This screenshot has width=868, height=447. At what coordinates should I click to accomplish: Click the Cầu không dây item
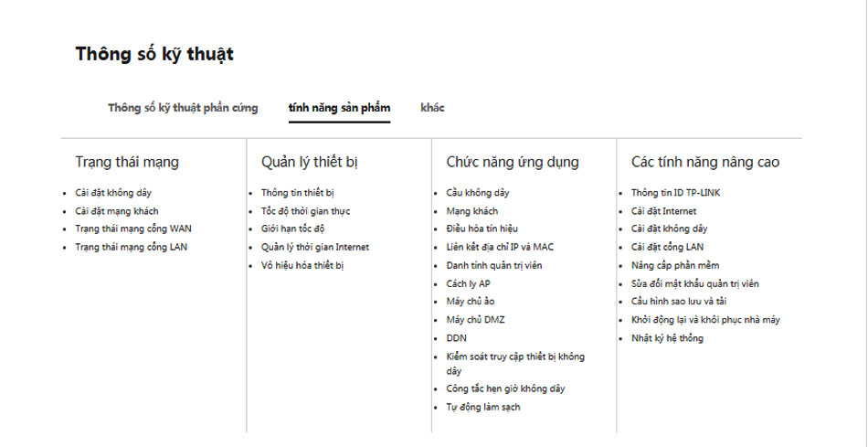tap(477, 193)
